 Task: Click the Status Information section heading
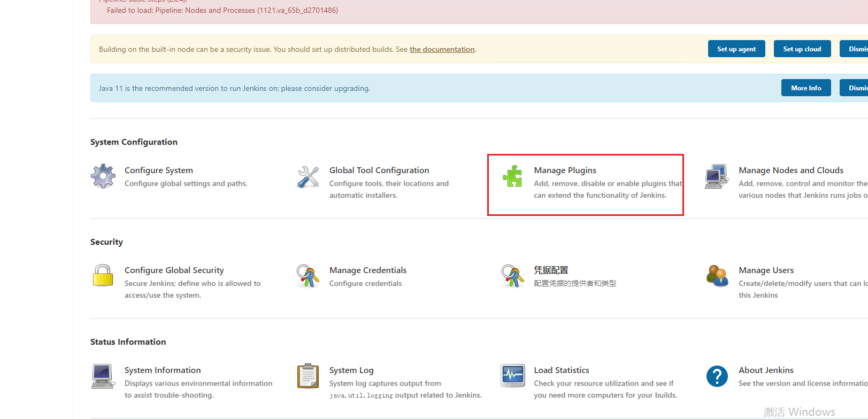tap(128, 342)
